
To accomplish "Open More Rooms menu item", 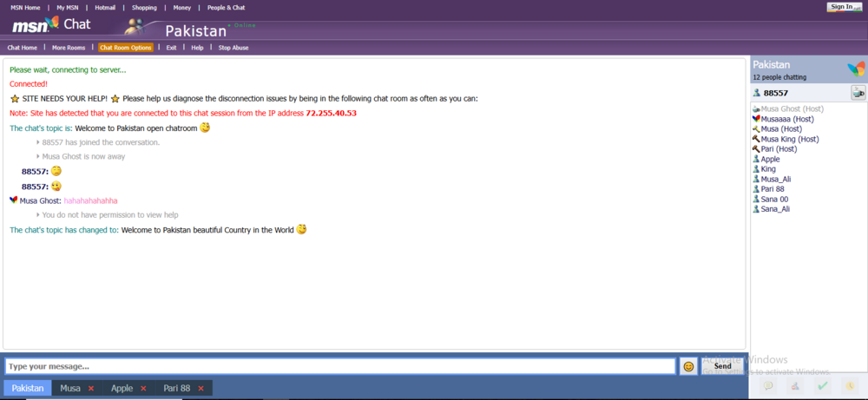I will tap(69, 48).
